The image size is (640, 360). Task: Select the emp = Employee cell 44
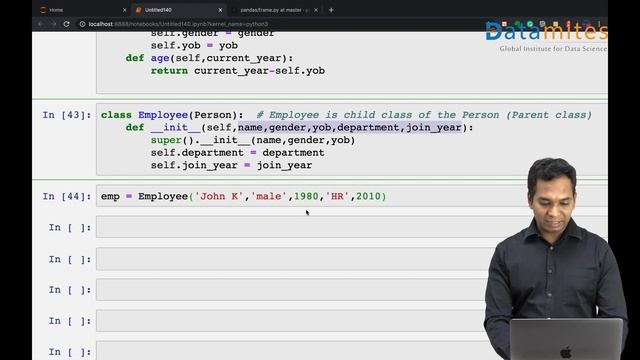pyautogui.click(x=352, y=196)
